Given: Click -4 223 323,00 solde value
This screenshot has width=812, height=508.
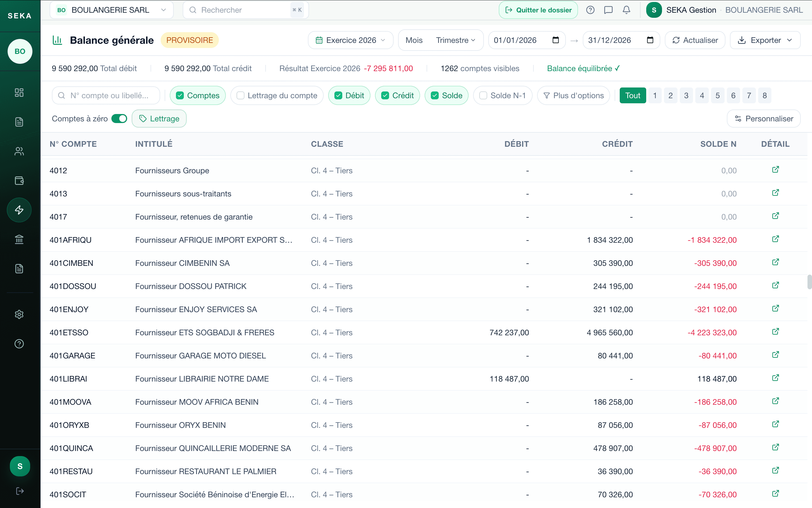Looking at the screenshot, I should coord(712,333).
